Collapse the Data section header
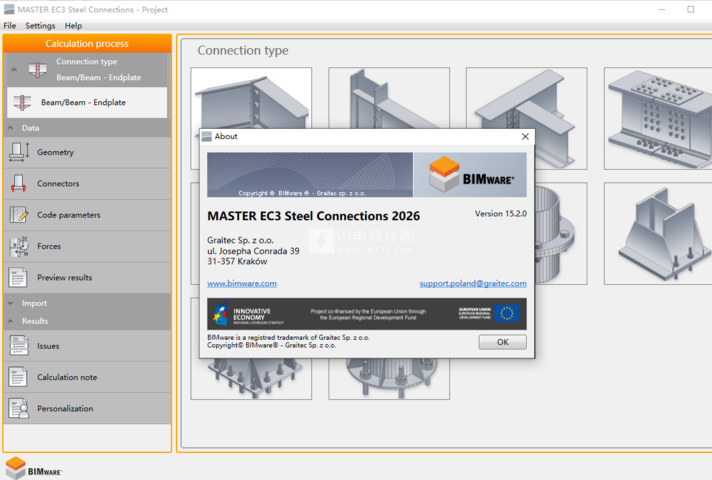This screenshot has width=712, height=480. 31,128
